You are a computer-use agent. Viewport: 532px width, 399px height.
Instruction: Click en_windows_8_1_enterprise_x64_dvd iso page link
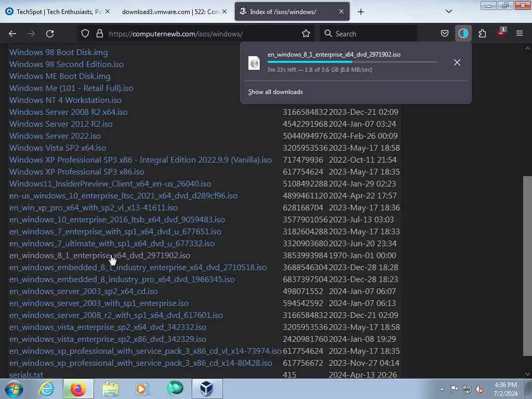point(100,256)
